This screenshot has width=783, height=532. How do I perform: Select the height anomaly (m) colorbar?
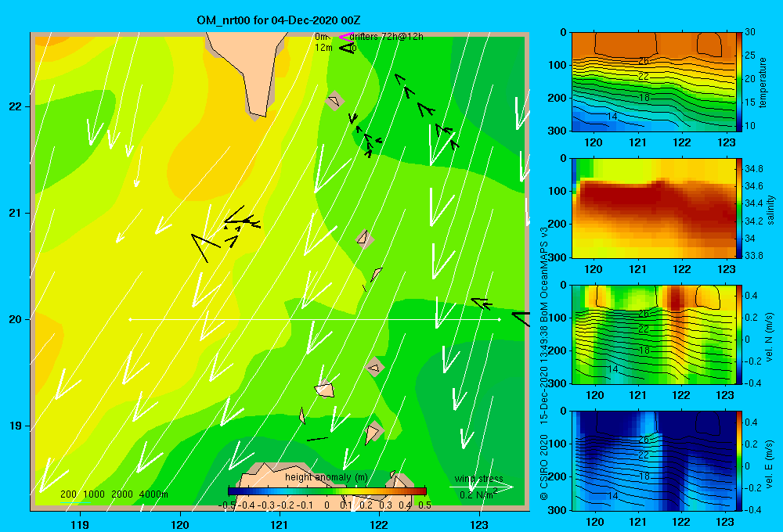[327, 491]
